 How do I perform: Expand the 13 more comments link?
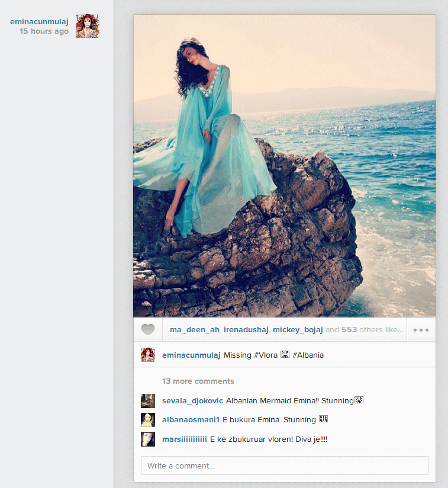click(x=198, y=381)
